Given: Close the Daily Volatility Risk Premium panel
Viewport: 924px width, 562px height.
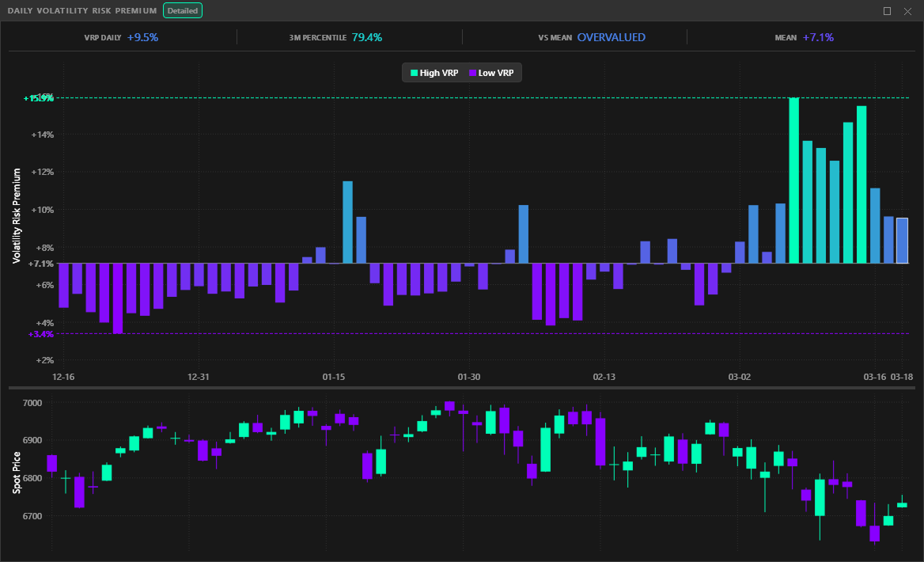Looking at the screenshot, I should (x=908, y=11).
